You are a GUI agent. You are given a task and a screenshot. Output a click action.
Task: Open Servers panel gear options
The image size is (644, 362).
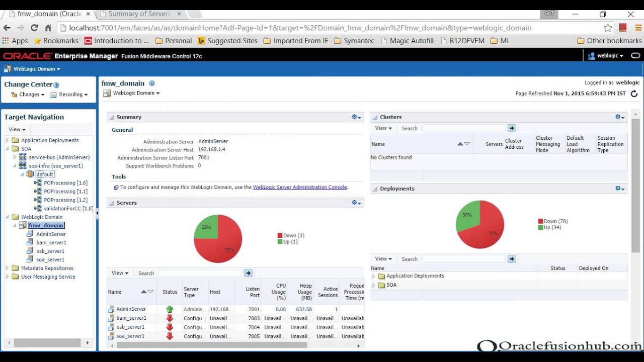pyautogui.click(x=356, y=203)
